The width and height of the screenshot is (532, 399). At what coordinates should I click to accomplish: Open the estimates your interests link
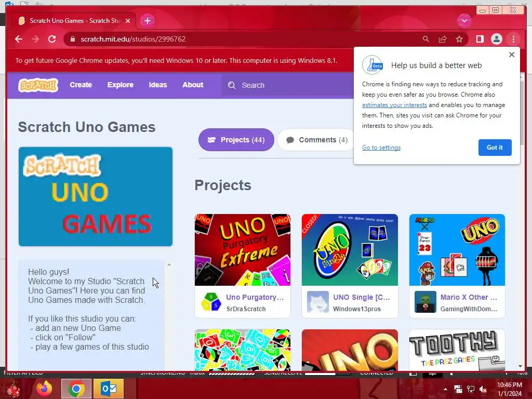tap(394, 105)
